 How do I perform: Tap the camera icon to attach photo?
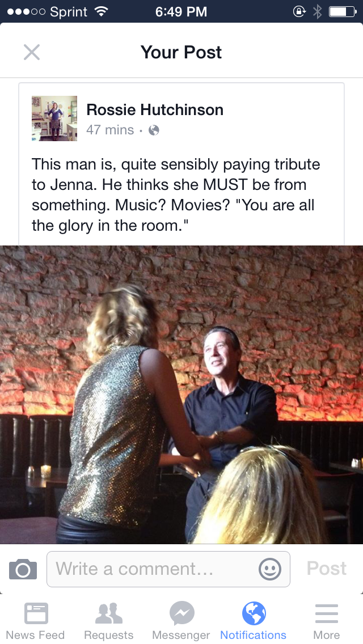pyautogui.click(x=23, y=569)
